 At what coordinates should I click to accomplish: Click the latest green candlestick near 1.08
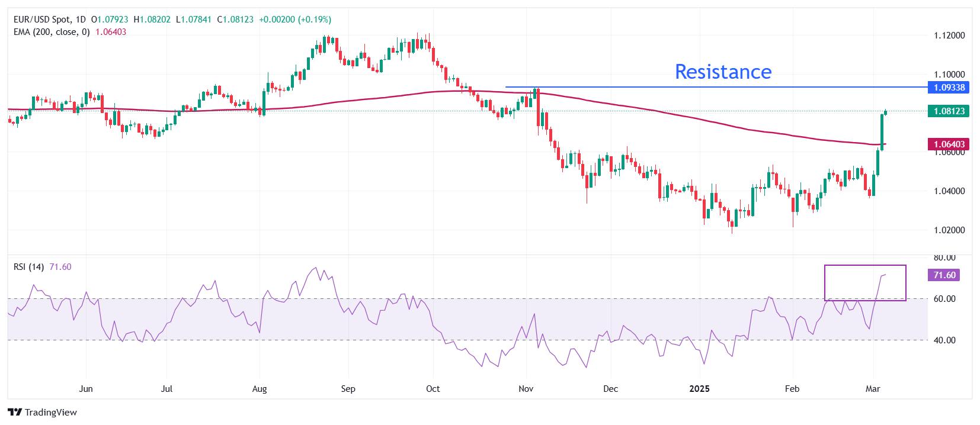coord(886,111)
